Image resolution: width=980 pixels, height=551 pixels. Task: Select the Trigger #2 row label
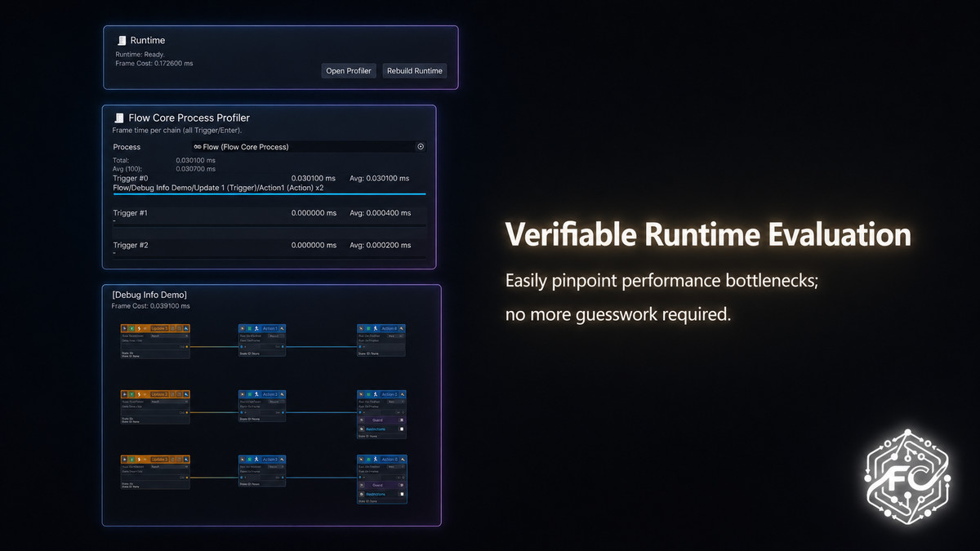pos(130,246)
